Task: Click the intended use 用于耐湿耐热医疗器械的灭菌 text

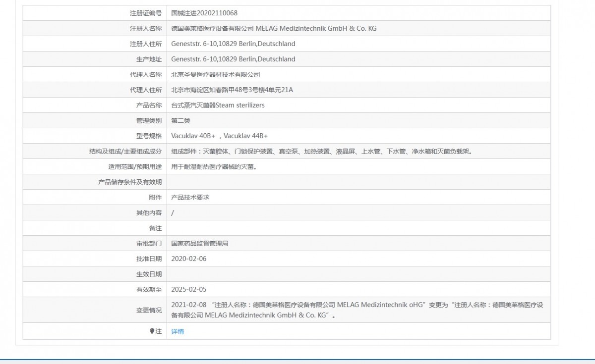Action: click(214, 166)
